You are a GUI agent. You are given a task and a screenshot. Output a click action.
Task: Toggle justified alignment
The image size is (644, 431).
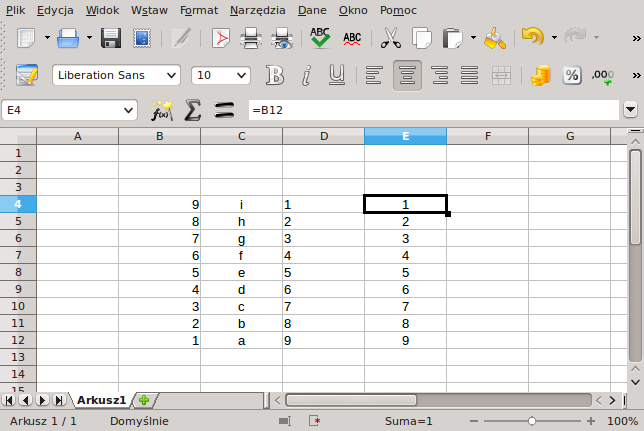[x=469, y=75]
